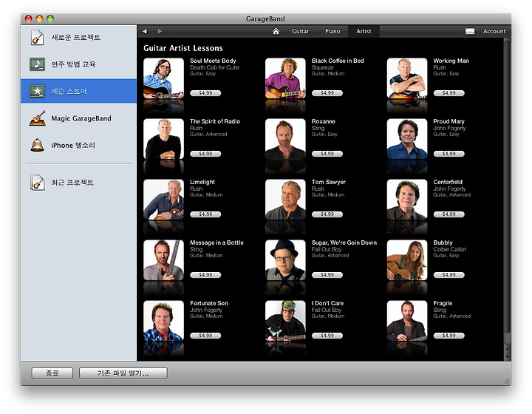This screenshot has width=532, height=414.
Task: Click the Lesson Store star icon
Action: click(x=38, y=91)
